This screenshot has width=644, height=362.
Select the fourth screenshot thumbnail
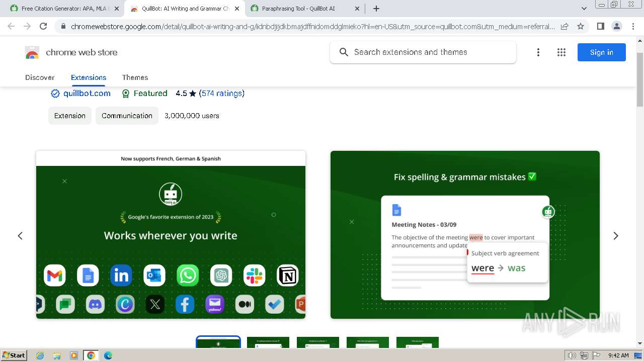point(368,342)
